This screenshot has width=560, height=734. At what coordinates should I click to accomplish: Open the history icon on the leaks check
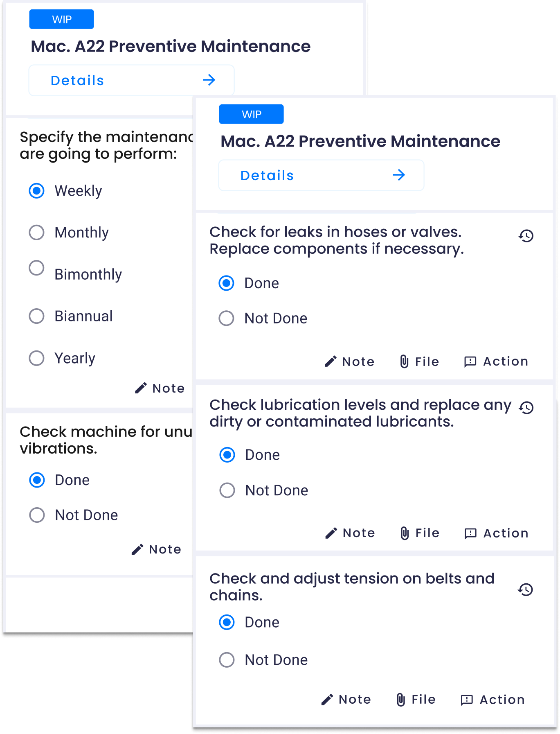pyautogui.click(x=525, y=236)
